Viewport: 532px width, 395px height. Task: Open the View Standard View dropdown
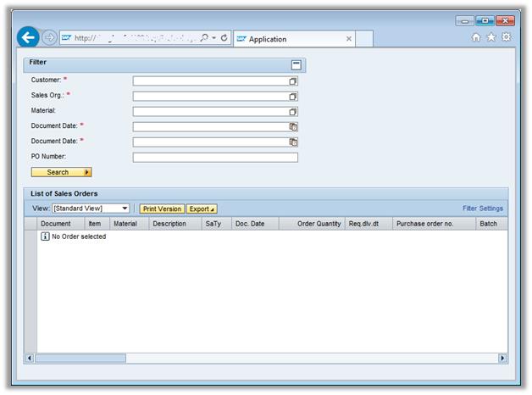tap(91, 209)
